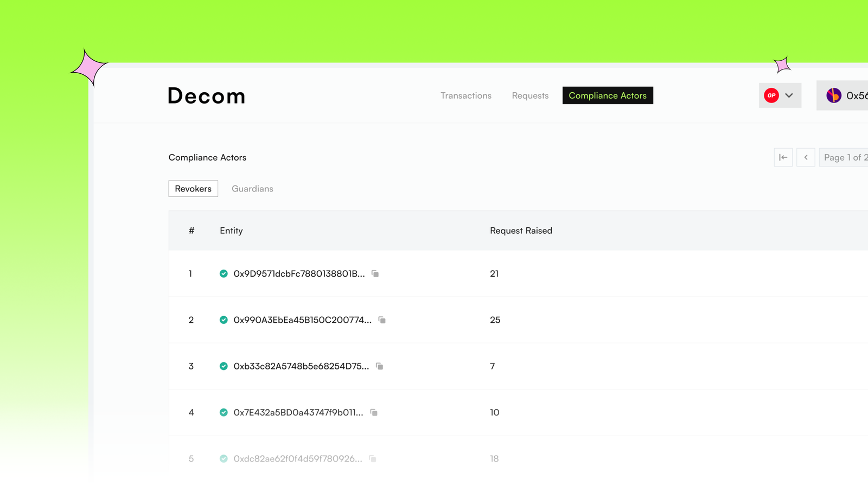This screenshot has width=868, height=486.
Task: Select Compliance Actors nav item
Action: click(x=608, y=95)
